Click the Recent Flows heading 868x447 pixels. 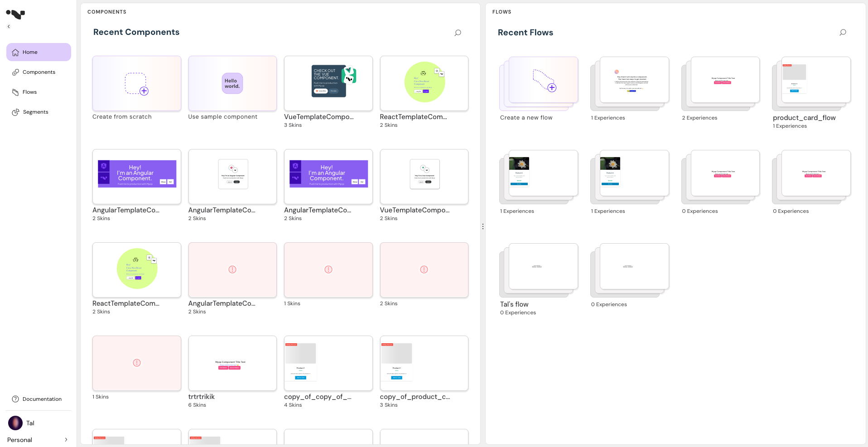point(526,33)
